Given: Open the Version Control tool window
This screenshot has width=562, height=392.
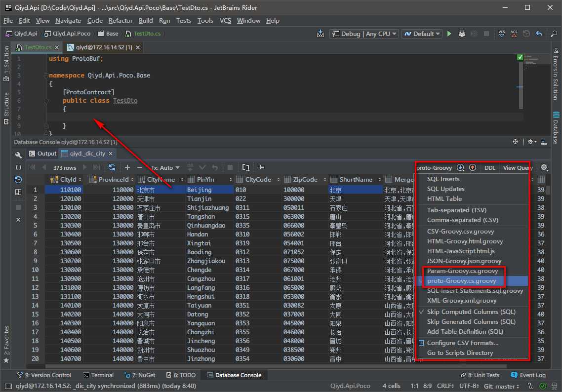Looking at the screenshot, I should [44, 375].
